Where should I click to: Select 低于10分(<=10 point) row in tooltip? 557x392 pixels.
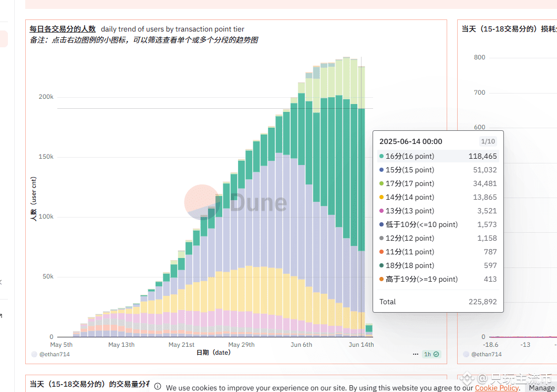click(x=438, y=224)
